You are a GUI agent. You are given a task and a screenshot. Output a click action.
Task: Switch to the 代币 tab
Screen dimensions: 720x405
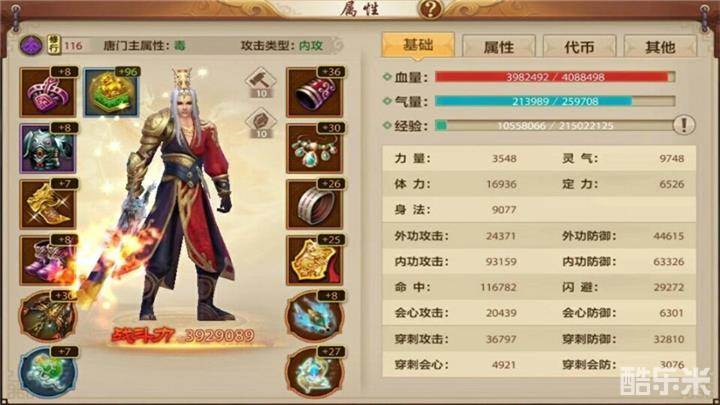pyautogui.click(x=579, y=47)
